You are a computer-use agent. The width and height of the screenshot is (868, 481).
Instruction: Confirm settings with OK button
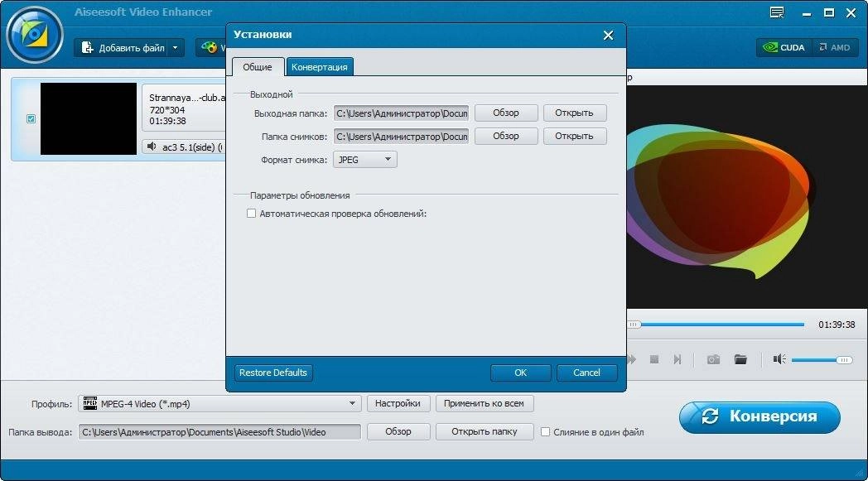pos(520,373)
